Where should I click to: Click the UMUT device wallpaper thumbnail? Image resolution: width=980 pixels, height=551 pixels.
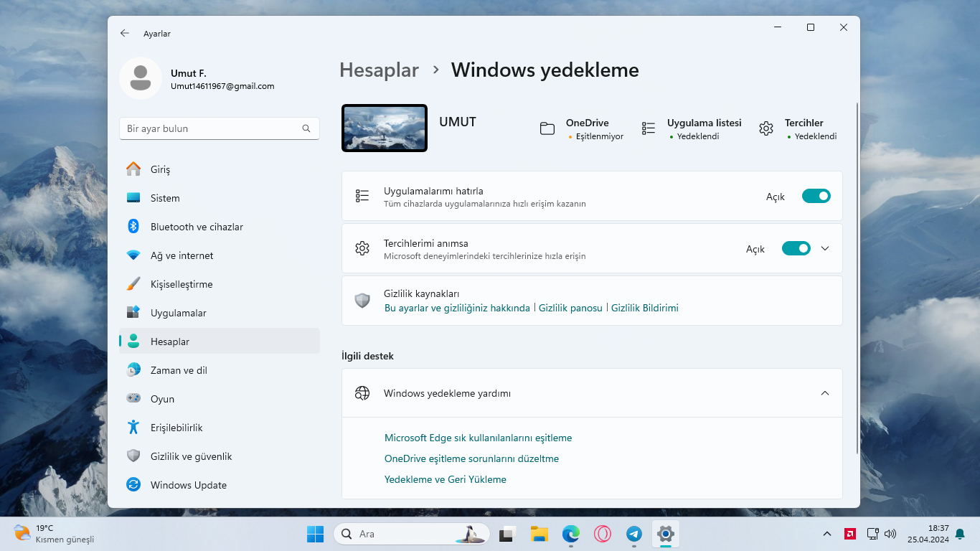click(385, 128)
